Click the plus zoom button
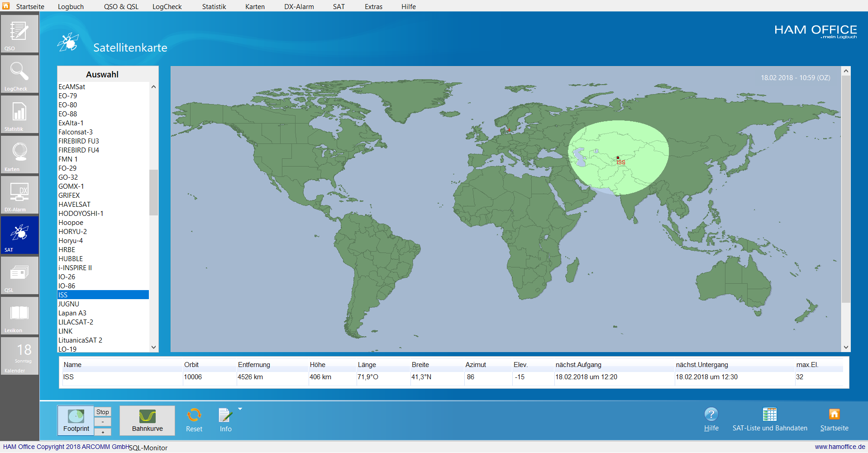This screenshot has width=868, height=453. (103, 432)
